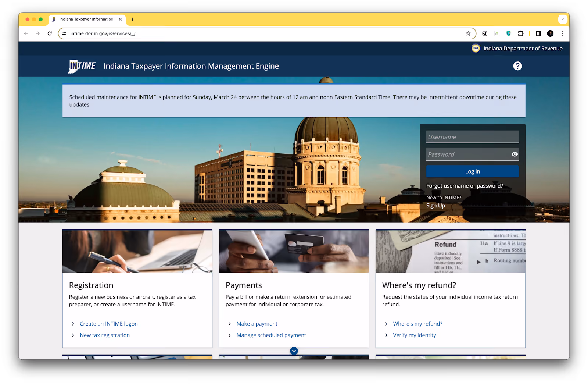Click chevron beside New tax registration
The image size is (588, 384).
pyautogui.click(x=73, y=335)
